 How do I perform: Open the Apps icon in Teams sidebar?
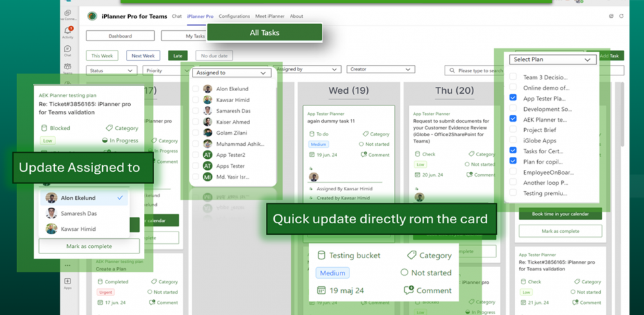click(68, 281)
